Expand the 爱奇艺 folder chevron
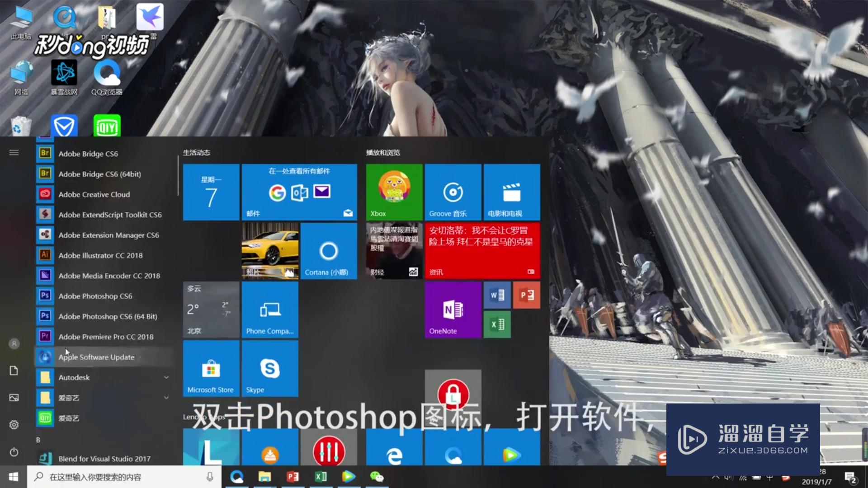 (166, 398)
